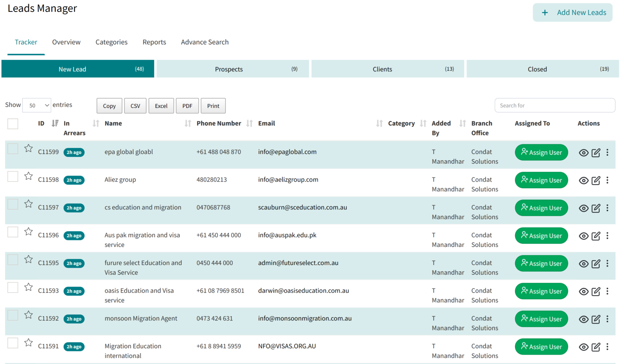View details of lead C11598
The width and height of the screenshot is (623, 364).
point(583,181)
